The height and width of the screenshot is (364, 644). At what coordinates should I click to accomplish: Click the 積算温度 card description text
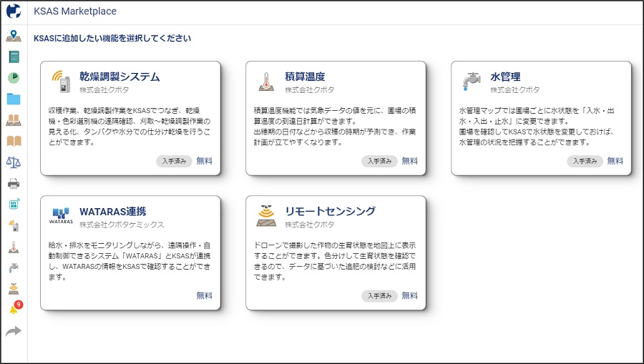pyautogui.click(x=335, y=127)
